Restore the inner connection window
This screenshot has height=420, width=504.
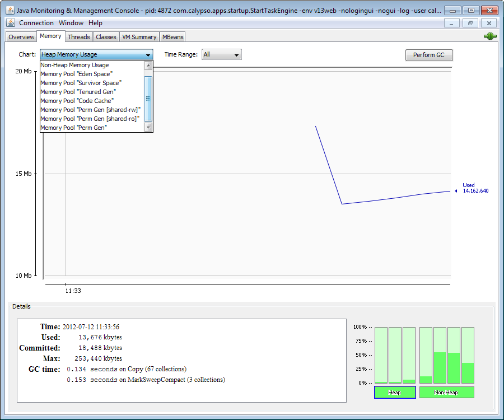(470, 23)
